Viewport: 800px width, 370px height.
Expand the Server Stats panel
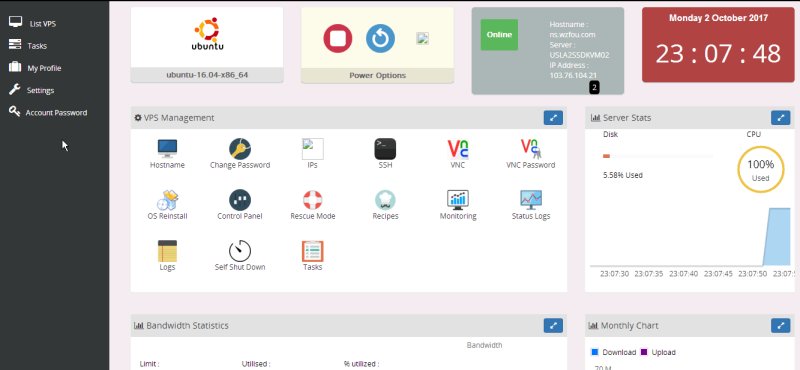(780, 117)
